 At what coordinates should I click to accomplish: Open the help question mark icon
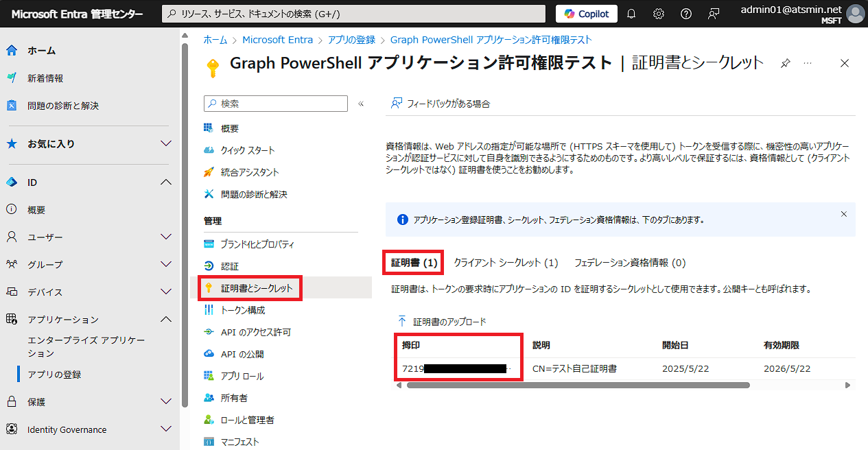click(x=685, y=13)
